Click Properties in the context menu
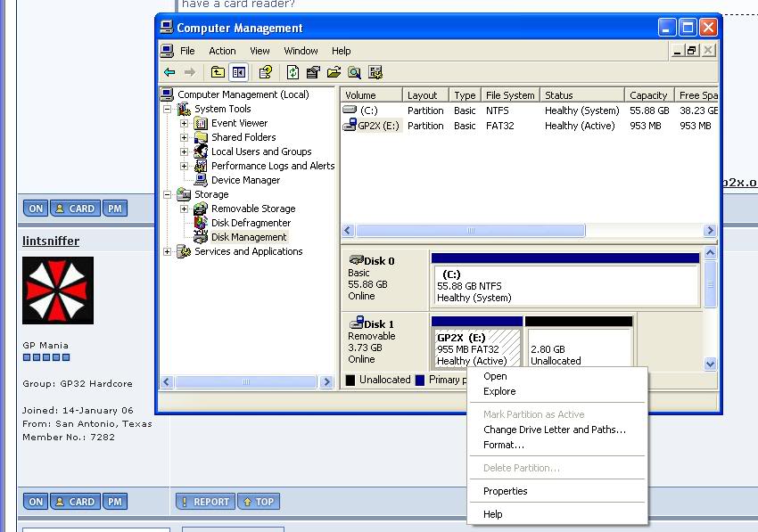This screenshot has height=532, width=758. [x=505, y=491]
